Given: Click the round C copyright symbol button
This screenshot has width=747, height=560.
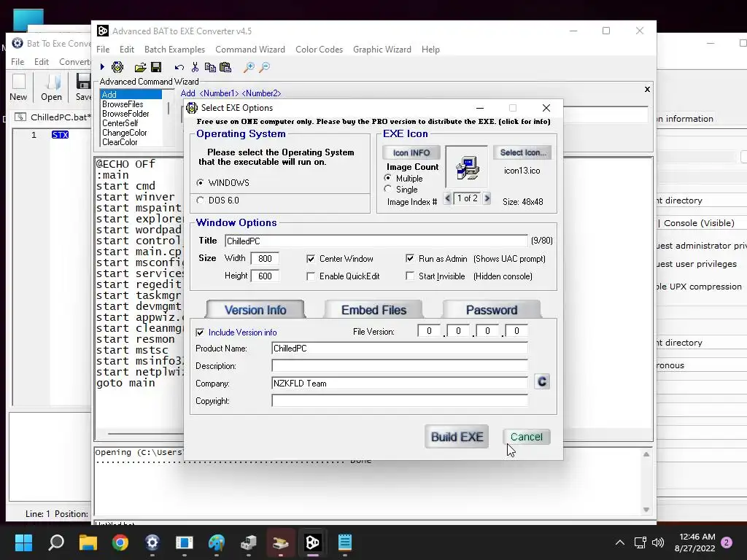Looking at the screenshot, I should pyautogui.click(x=542, y=382).
